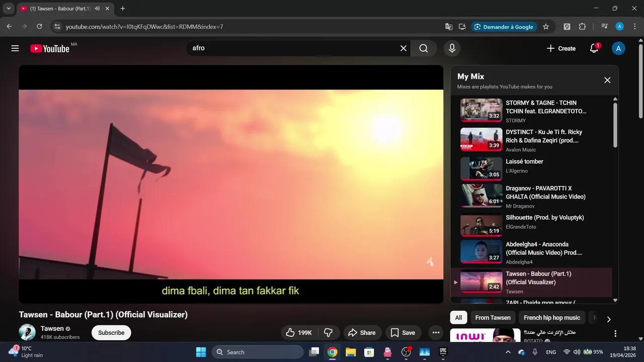The image size is (644, 362).
Task: Open Epic Games launcher from taskbar
Action: (443, 352)
